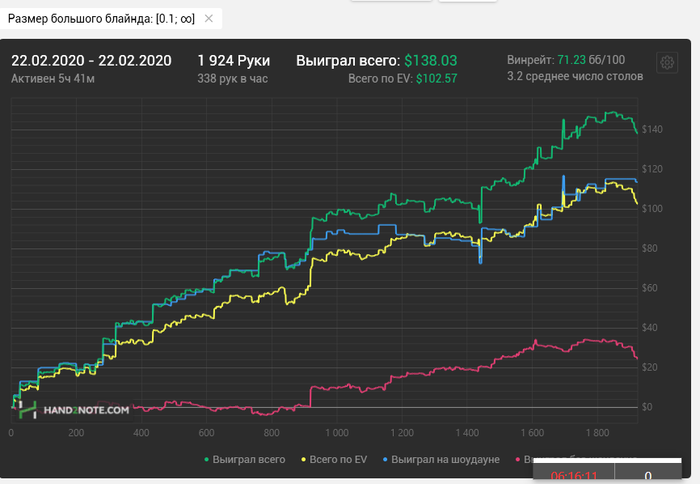Click 'Активен 5ч 41м' activity text

click(53, 79)
